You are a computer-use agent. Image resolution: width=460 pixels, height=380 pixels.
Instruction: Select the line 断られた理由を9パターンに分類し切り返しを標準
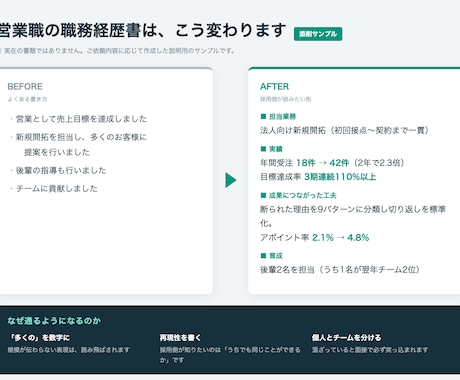click(353, 209)
